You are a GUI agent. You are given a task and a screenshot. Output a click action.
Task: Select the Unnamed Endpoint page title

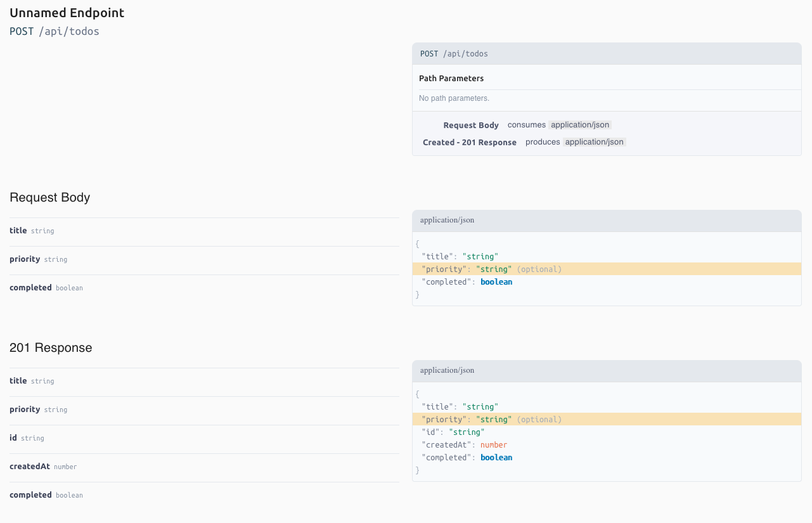pyautogui.click(x=67, y=13)
